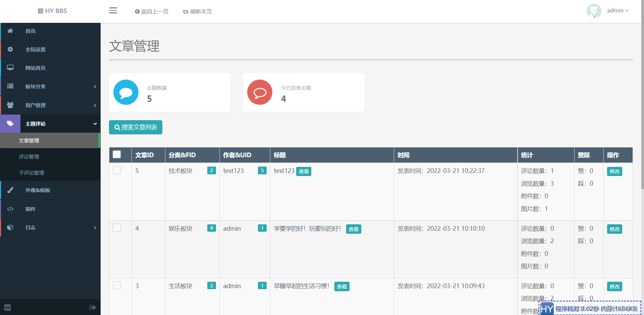644x315 pixels.
Task: Click 修改 button for article 5
Action: point(614,171)
